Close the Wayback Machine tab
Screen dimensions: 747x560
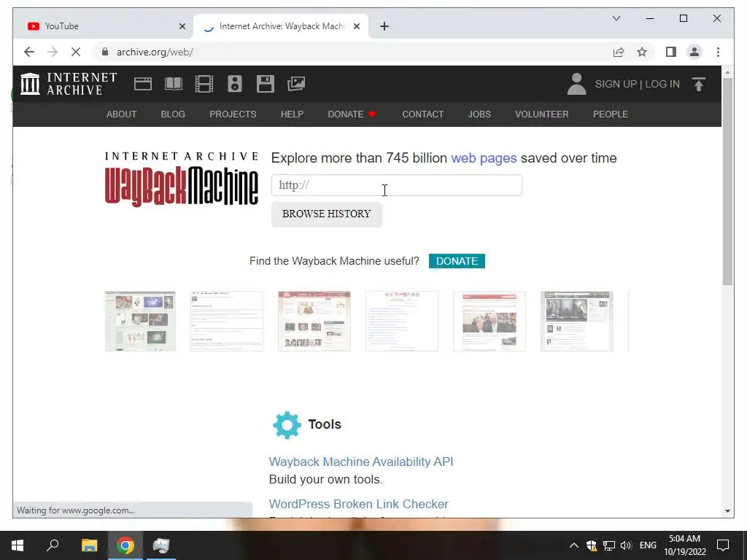click(x=356, y=26)
